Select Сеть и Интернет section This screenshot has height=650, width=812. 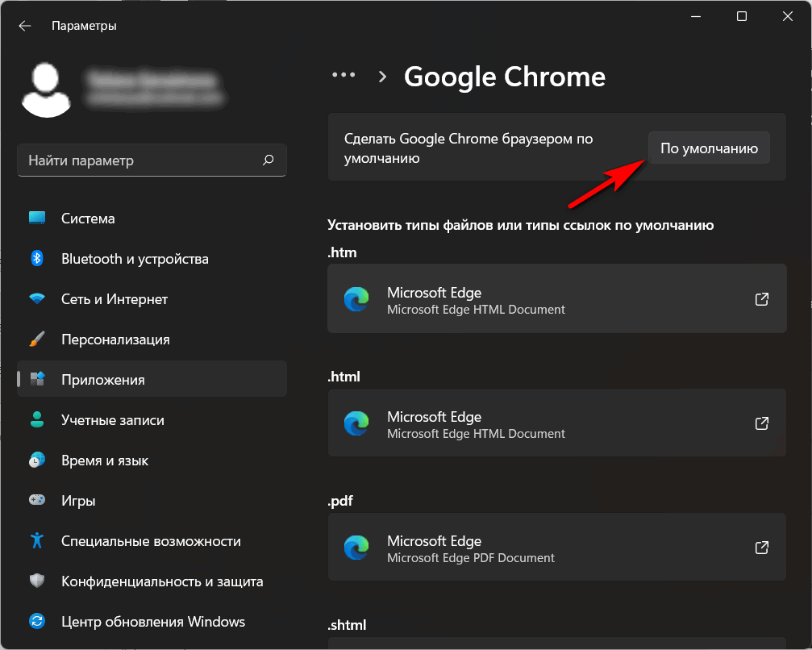point(152,299)
